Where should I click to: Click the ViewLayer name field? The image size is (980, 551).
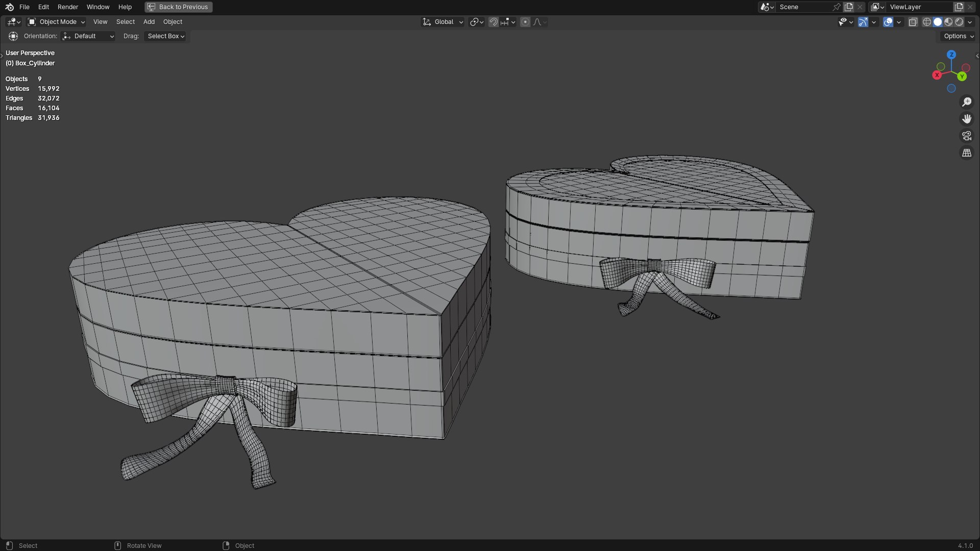[920, 7]
